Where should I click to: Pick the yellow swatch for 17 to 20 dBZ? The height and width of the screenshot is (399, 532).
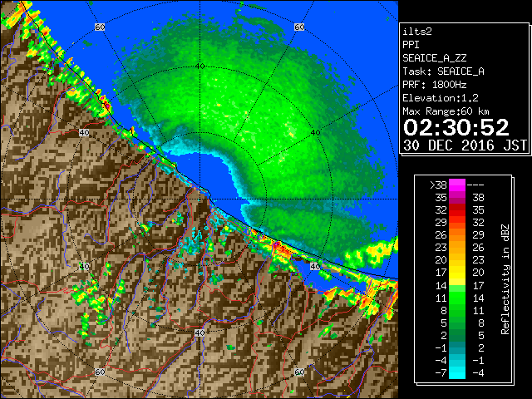457,273
